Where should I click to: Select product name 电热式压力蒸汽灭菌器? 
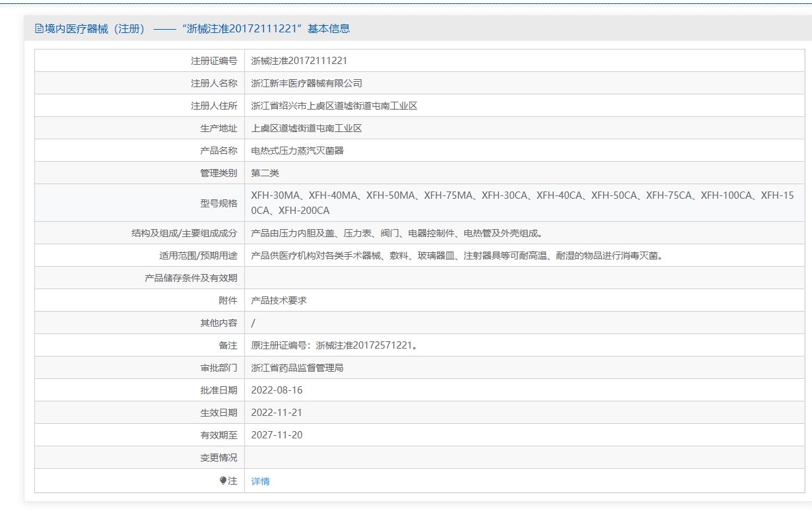[297, 151]
